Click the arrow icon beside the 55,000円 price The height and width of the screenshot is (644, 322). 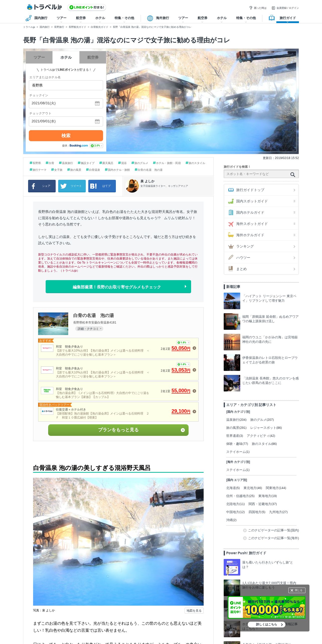point(194,391)
